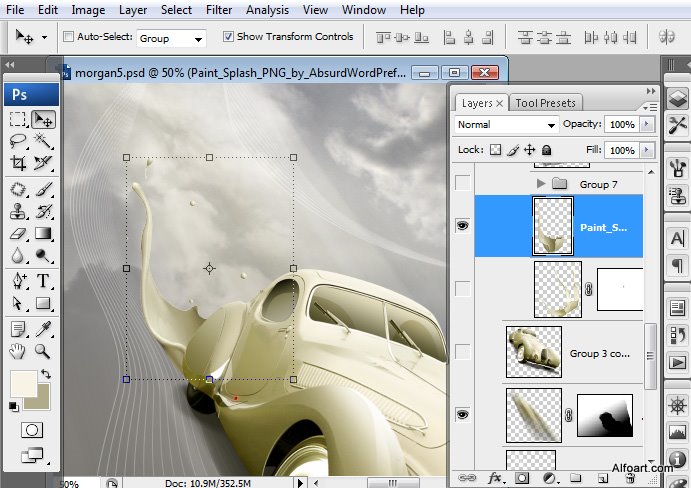Open the Opacity slider arrow
The image size is (691, 488).
pos(647,125)
